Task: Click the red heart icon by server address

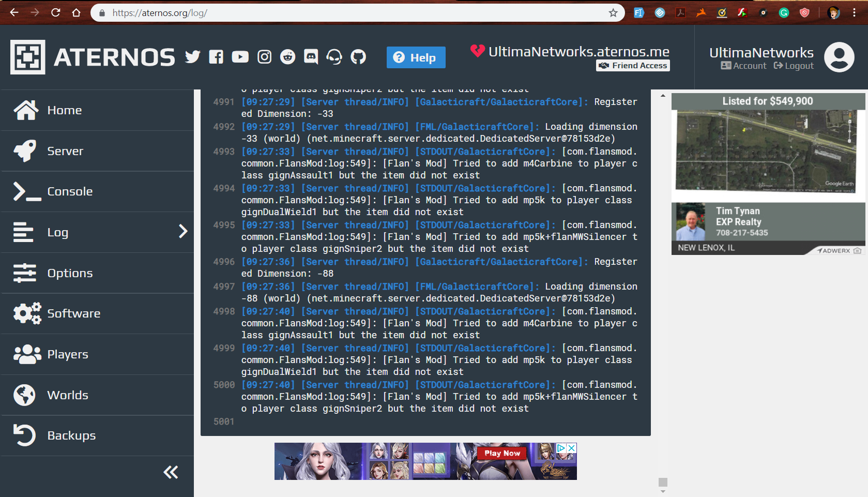Action: coord(478,51)
